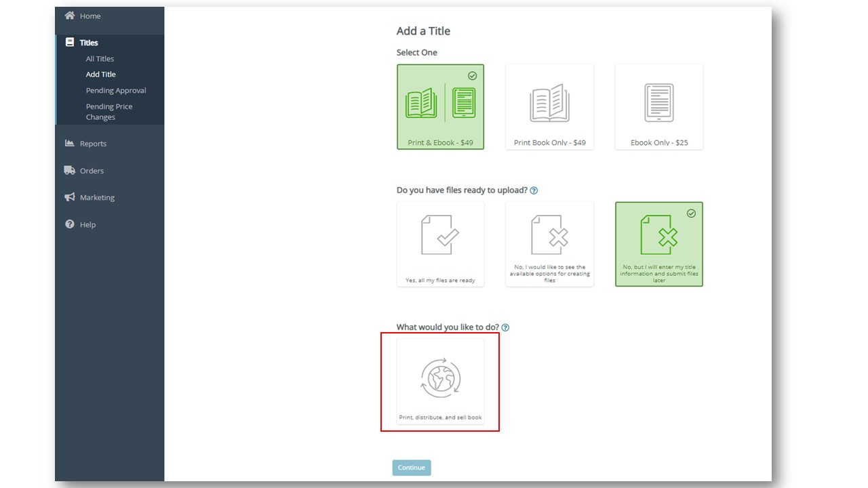Open the Titles menu section
The width and height of the screenshot is (868, 488).
click(89, 43)
